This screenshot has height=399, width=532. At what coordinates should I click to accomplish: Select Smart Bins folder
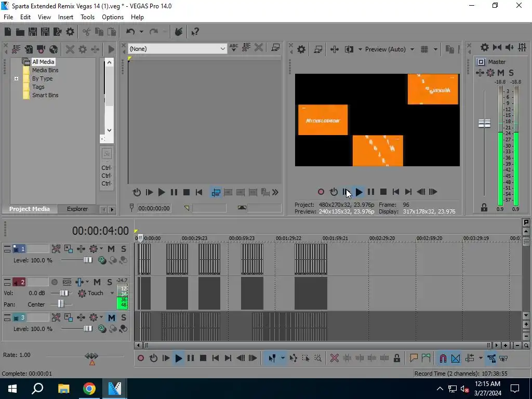coord(45,96)
